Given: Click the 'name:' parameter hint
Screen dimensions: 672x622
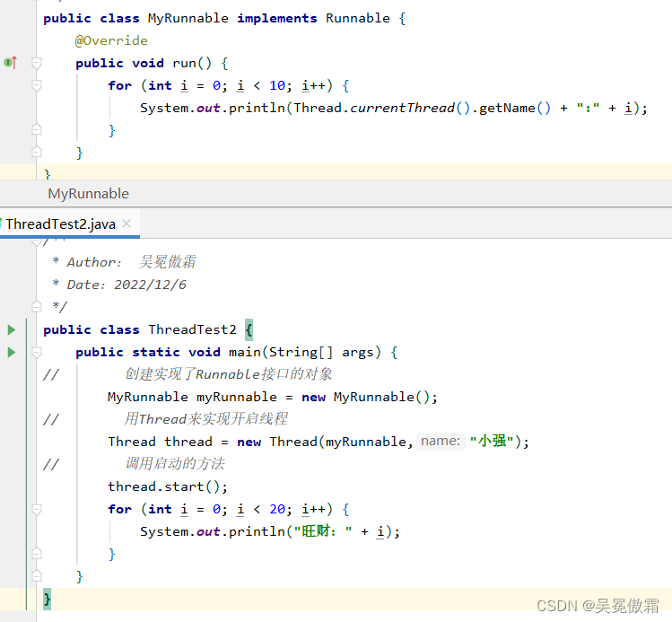Looking at the screenshot, I should click(x=441, y=441).
